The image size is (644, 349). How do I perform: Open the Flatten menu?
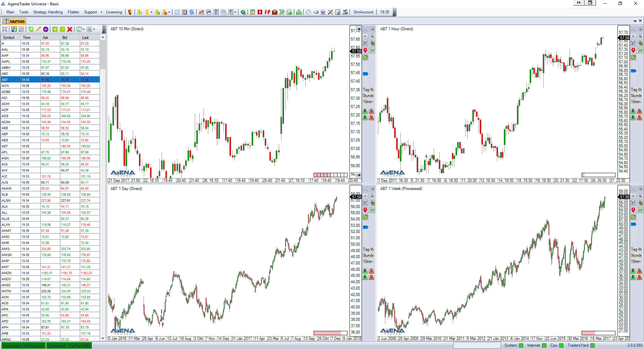pyautogui.click(x=73, y=12)
